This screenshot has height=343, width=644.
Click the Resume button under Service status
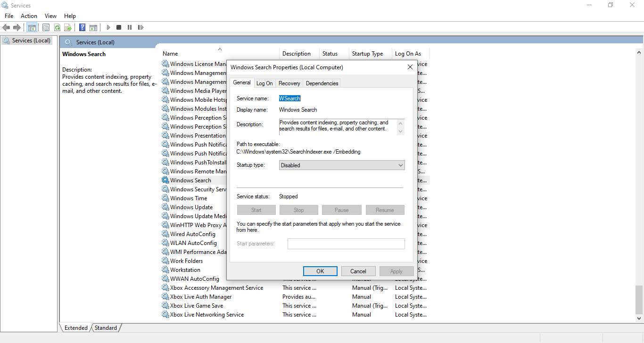385,210
